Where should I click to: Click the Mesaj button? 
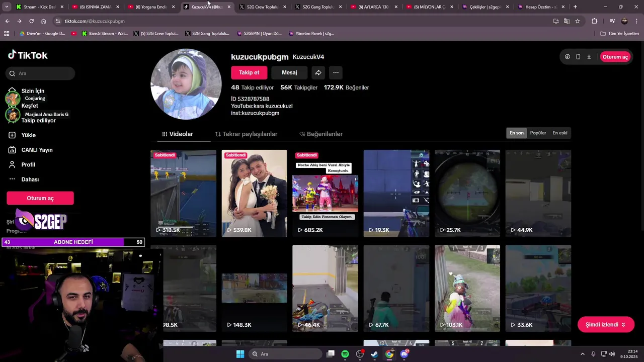click(x=289, y=72)
